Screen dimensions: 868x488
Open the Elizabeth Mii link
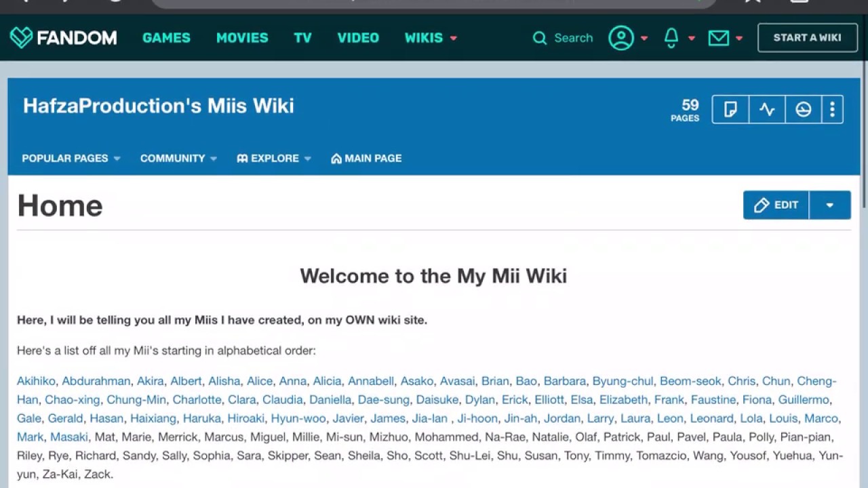623,400
